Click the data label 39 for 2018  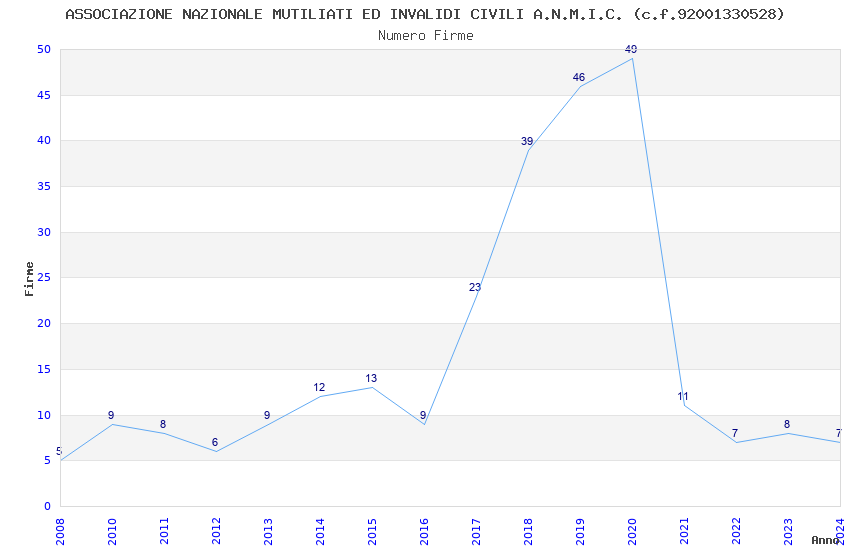(527, 141)
